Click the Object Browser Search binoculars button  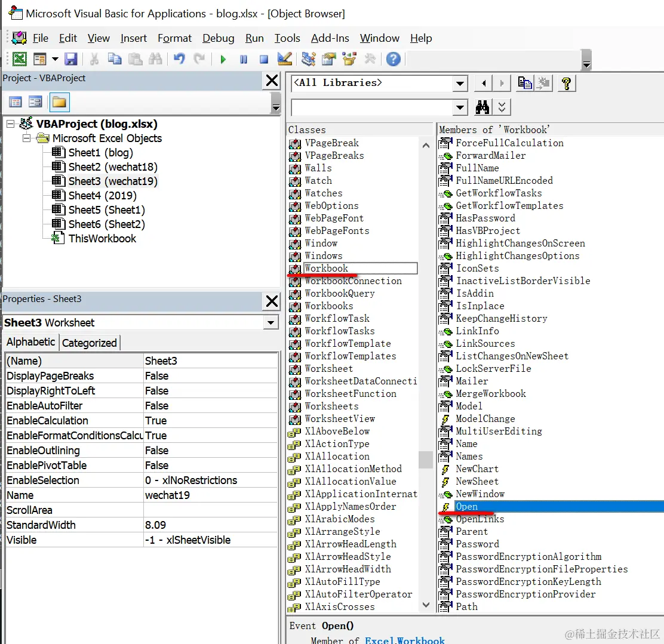[482, 107]
